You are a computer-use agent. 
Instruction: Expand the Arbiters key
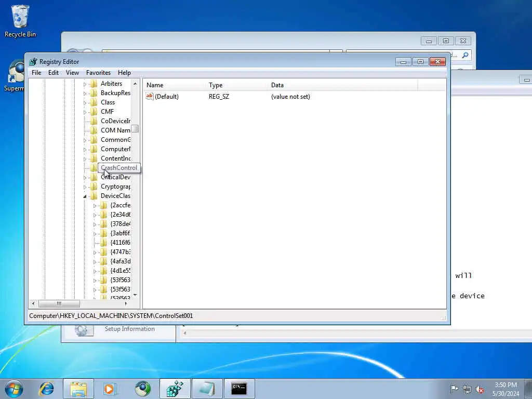[85, 84]
